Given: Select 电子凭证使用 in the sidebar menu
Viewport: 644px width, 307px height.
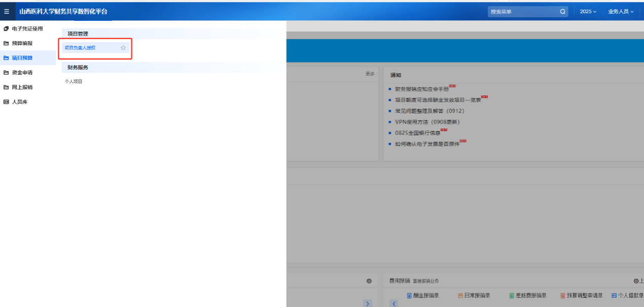Looking at the screenshot, I should coord(27,28).
